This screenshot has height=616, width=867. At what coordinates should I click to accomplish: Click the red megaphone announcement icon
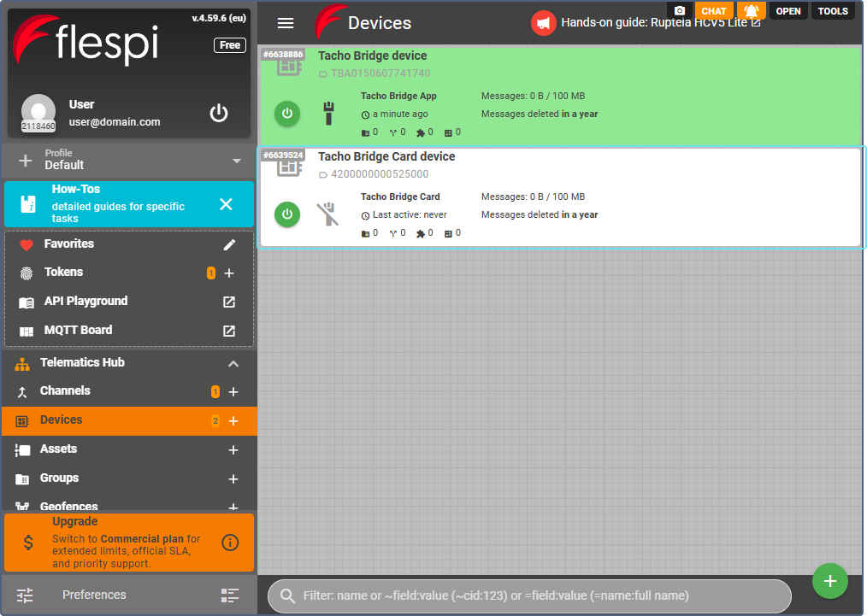(544, 23)
